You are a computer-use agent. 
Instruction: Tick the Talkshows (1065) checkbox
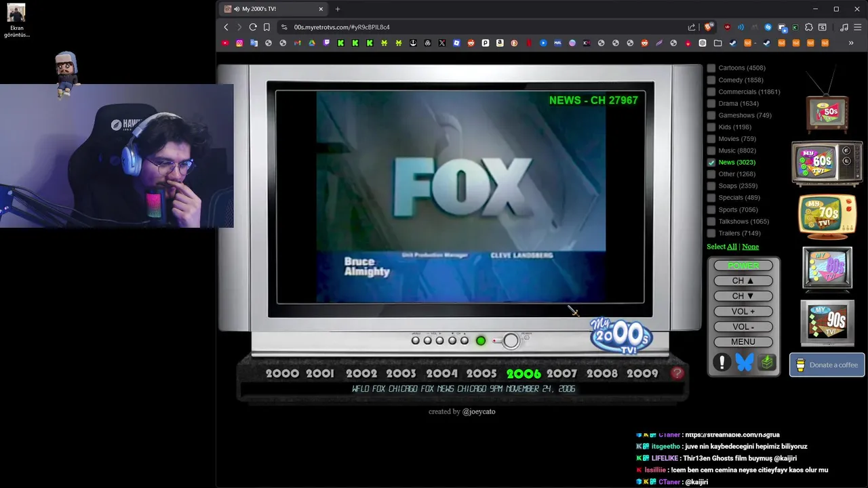coord(711,222)
